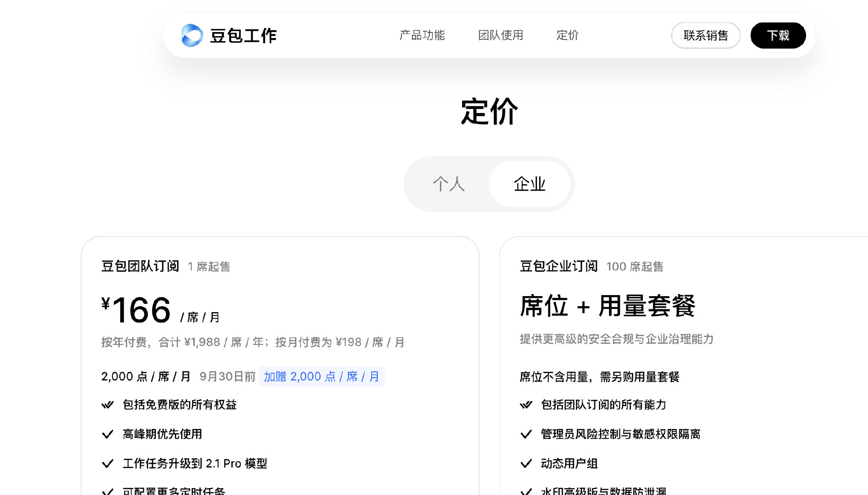Viewport: 868px width, 495px height.
Task: Click the 豆包企业订阅 plan title
Action: [558, 266]
